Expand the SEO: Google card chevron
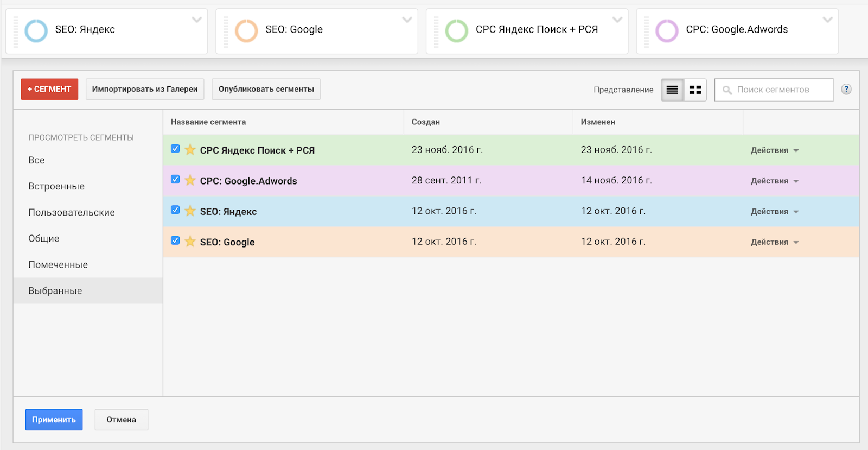Screen dimensions: 868x450 coord(407,20)
